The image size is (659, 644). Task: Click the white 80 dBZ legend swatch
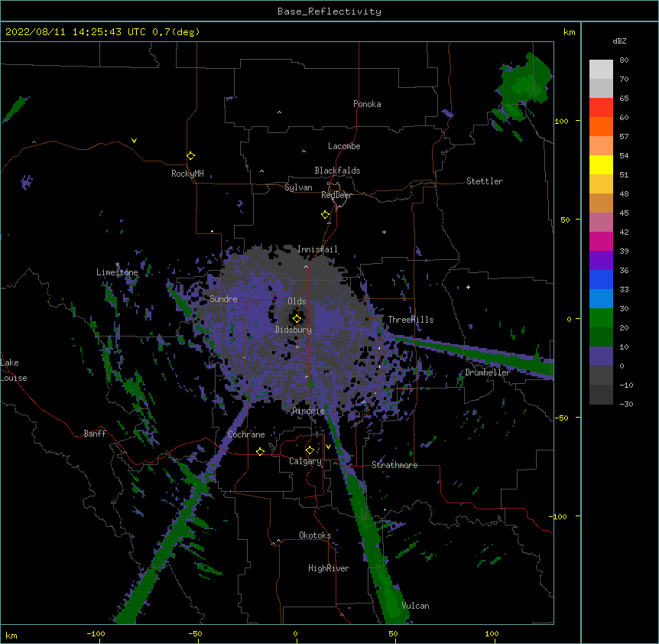[x=601, y=70]
